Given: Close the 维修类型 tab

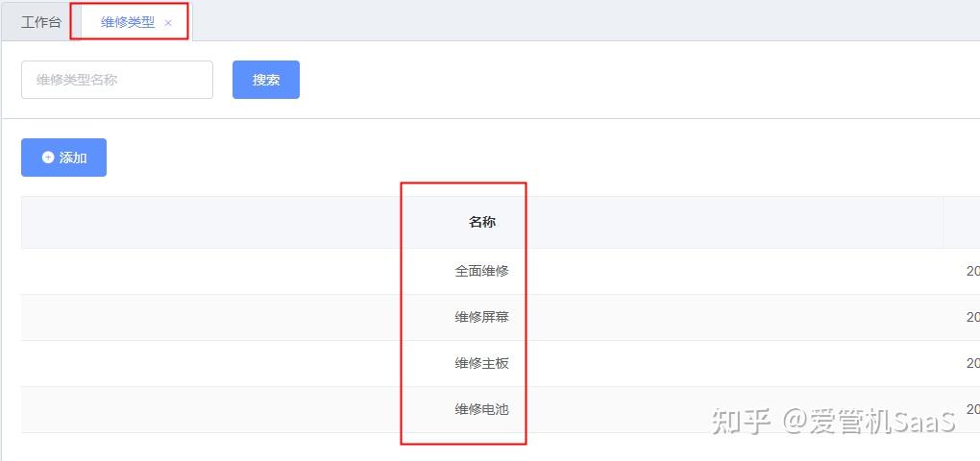Looking at the screenshot, I should (168, 23).
